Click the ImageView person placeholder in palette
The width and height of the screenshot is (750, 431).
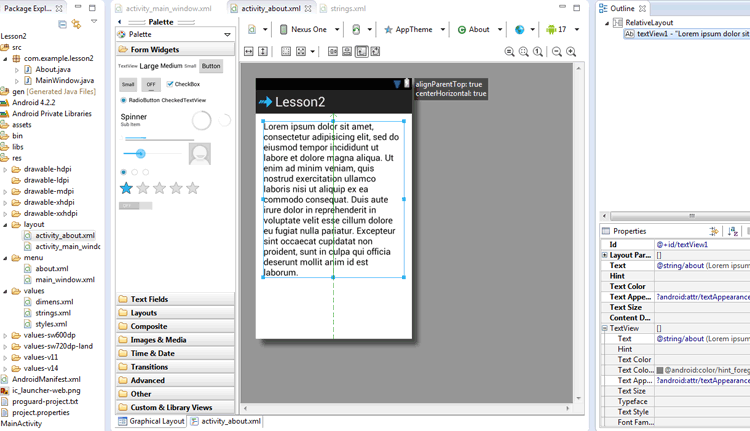point(199,154)
